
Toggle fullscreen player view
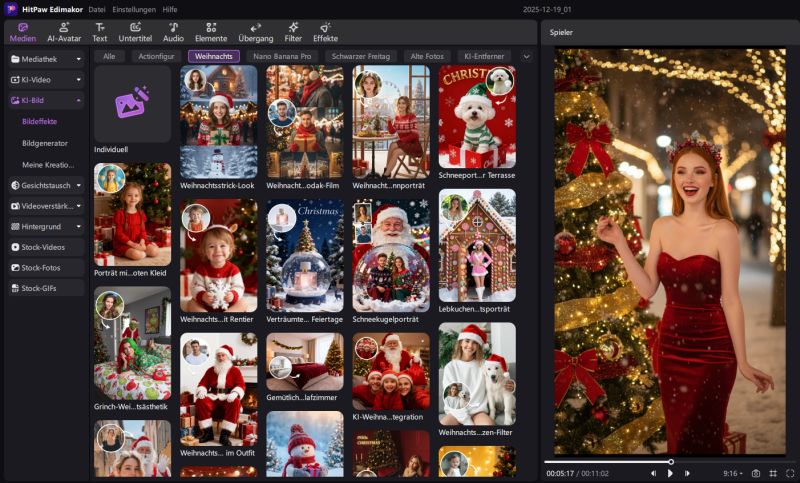tap(790, 473)
